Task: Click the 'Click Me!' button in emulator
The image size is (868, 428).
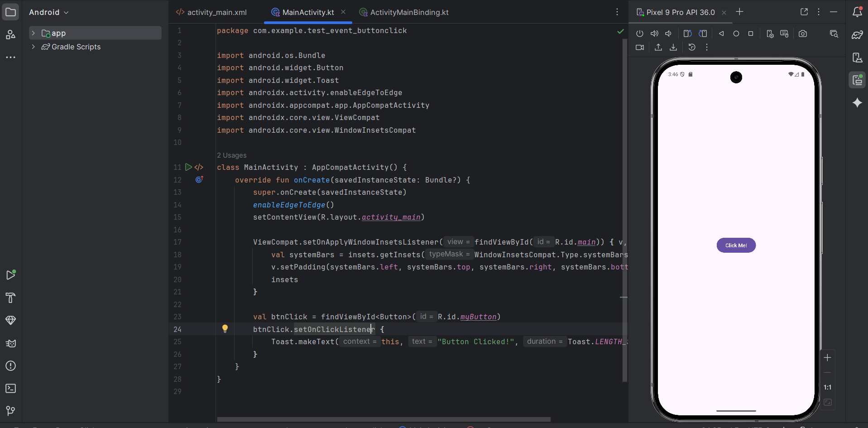Action: [736, 245]
